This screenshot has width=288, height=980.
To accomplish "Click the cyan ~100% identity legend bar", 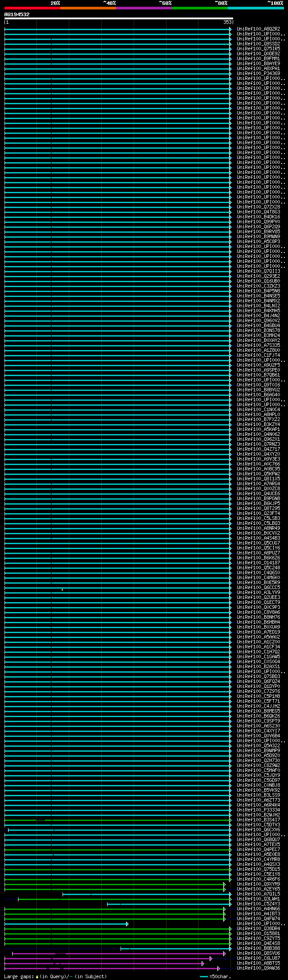I will (x=256, y=8).
